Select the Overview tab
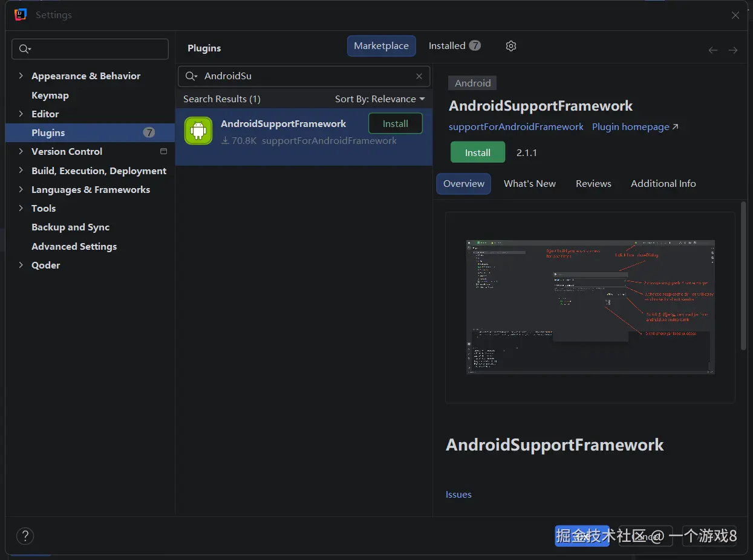Screen dimensions: 753x560 tap(464, 184)
